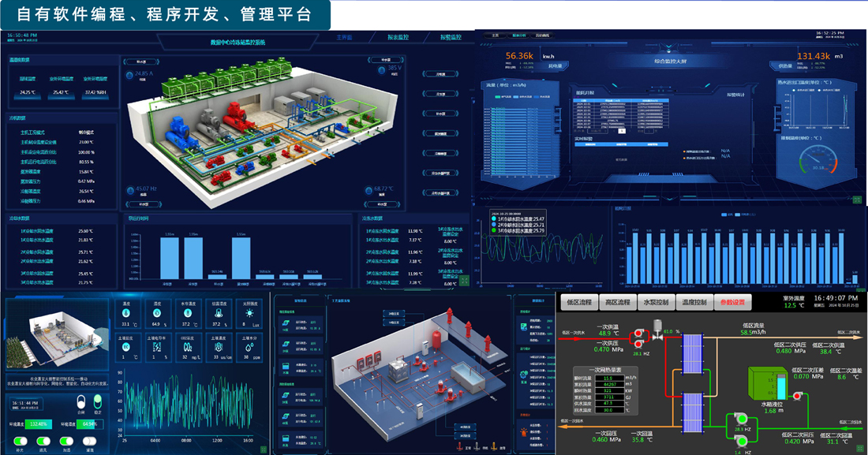Select the upper red pump on primary supply line
This screenshot has width=868, height=455.
tap(639, 334)
